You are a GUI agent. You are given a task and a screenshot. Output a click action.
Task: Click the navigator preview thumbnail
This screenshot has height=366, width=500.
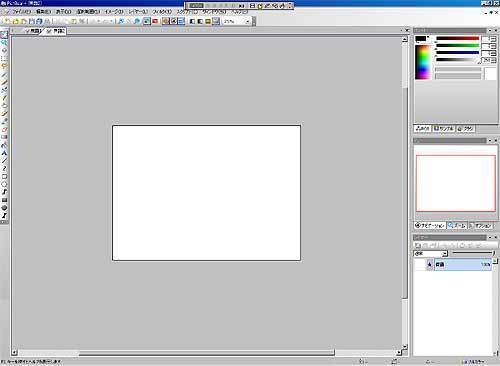point(456,183)
